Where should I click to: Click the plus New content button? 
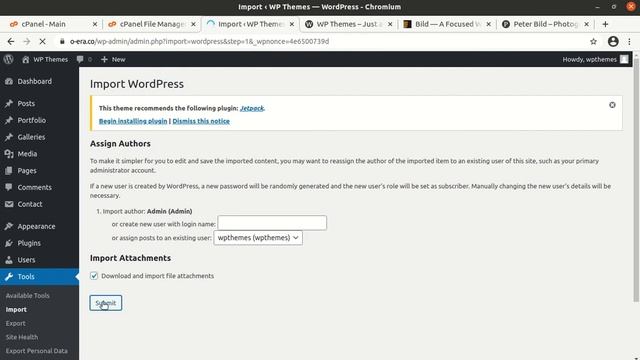click(x=113, y=59)
